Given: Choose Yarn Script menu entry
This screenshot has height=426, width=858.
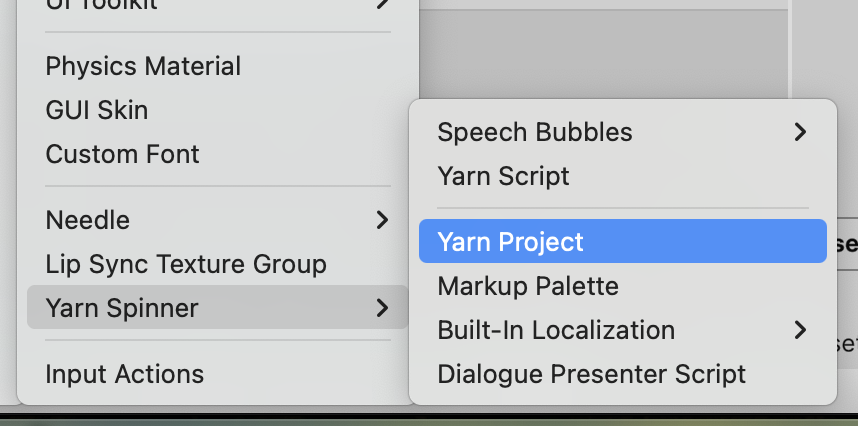Looking at the screenshot, I should [x=503, y=176].
